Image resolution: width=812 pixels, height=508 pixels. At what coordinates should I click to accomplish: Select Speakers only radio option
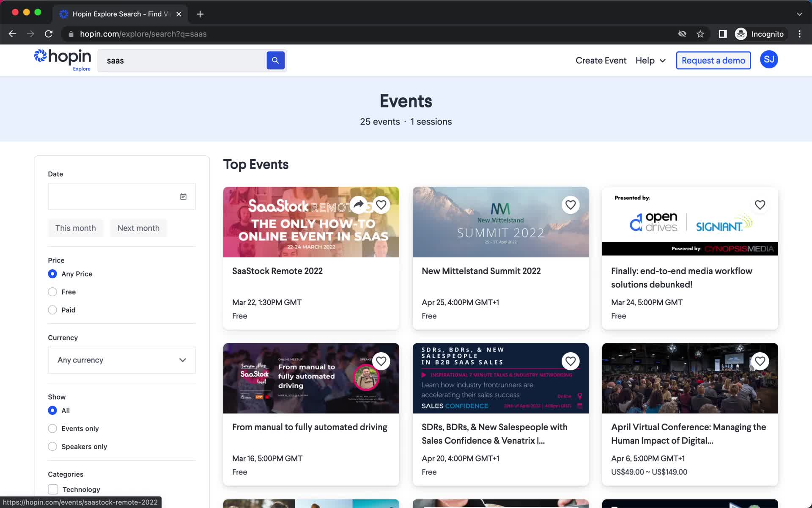[x=52, y=447]
